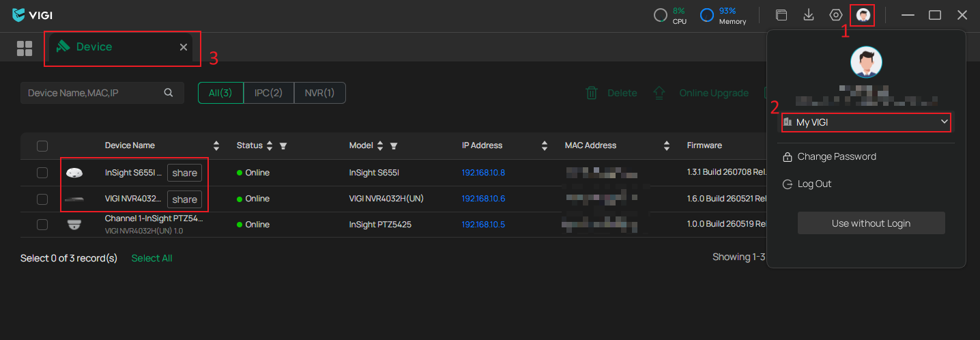Screen dimensions: 980x340
Task: Click the CPU usage indicator
Action: [670, 15]
